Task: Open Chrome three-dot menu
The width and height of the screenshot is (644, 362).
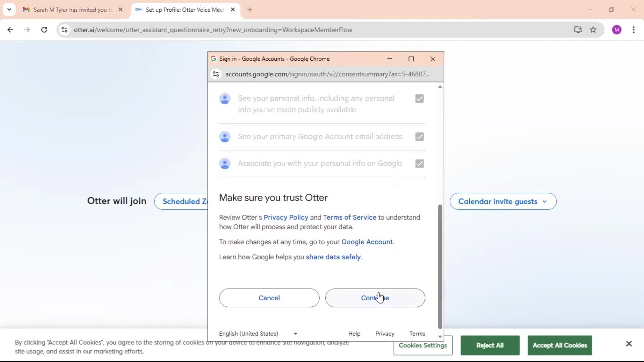Action: pos(634,30)
